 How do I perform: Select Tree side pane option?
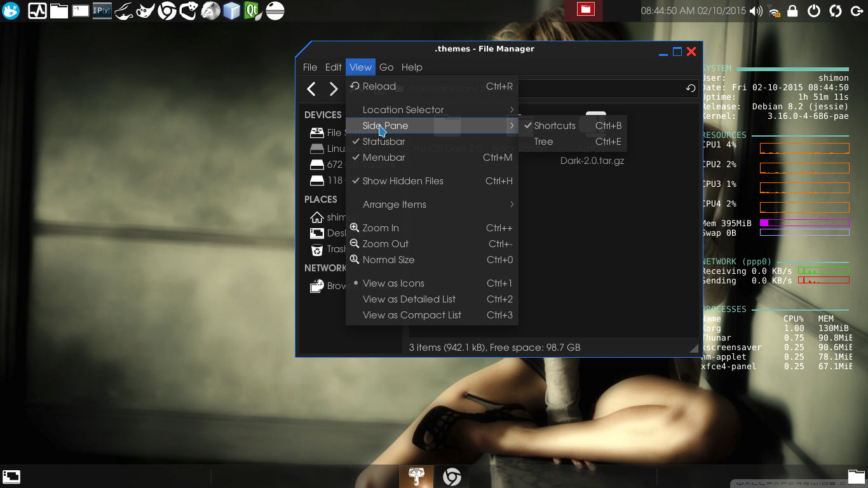[x=574, y=142]
